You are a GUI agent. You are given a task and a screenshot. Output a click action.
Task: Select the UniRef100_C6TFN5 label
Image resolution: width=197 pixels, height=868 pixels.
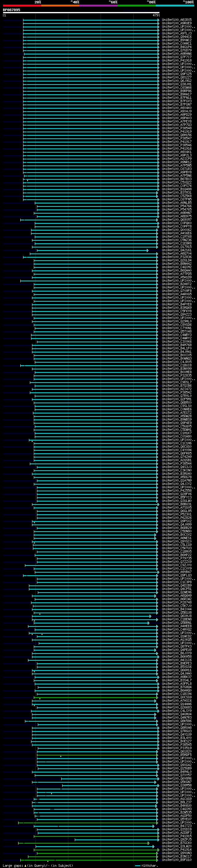click(176, 200)
